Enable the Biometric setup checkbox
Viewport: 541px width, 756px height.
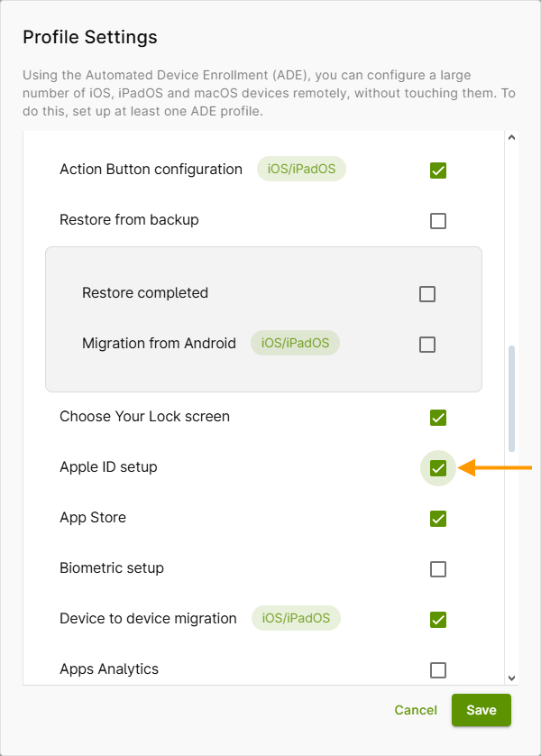click(x=438, y=568)
